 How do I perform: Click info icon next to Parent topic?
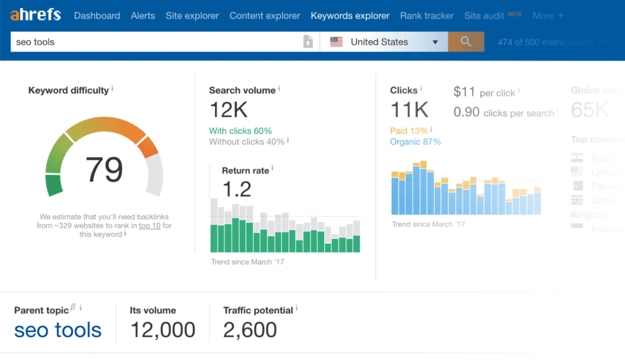(x=80, y=308)
